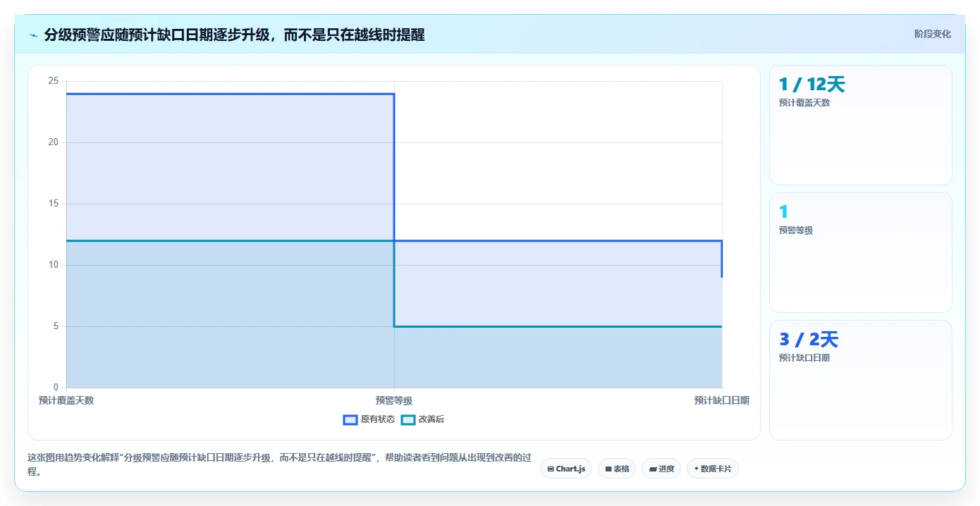Image resolution: width=980 pixels, height=506 pixels.
Task: Open the 3 / 2天 预计缺口日期 card
Action: [x=860, y=380]
